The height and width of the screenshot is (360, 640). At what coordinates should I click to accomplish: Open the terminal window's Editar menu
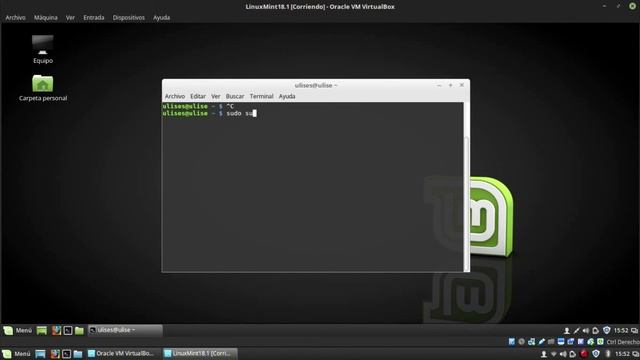pyautogui.click(x=198, y=96)
